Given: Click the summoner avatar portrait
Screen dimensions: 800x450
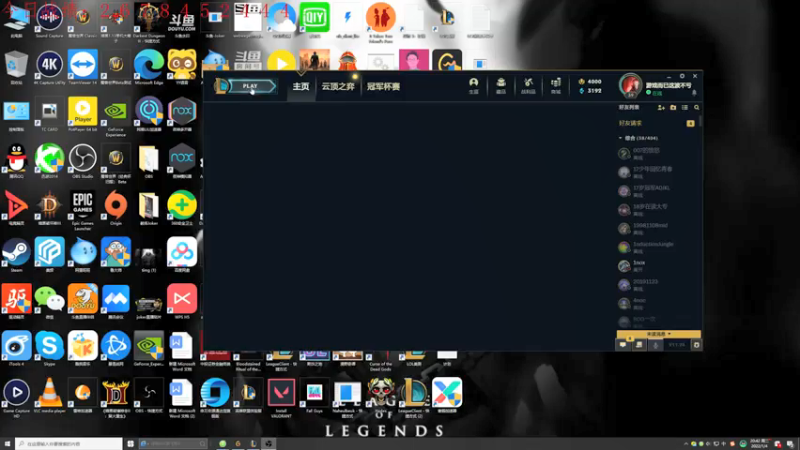Looking at the screenshot, I should coord(631,85).
